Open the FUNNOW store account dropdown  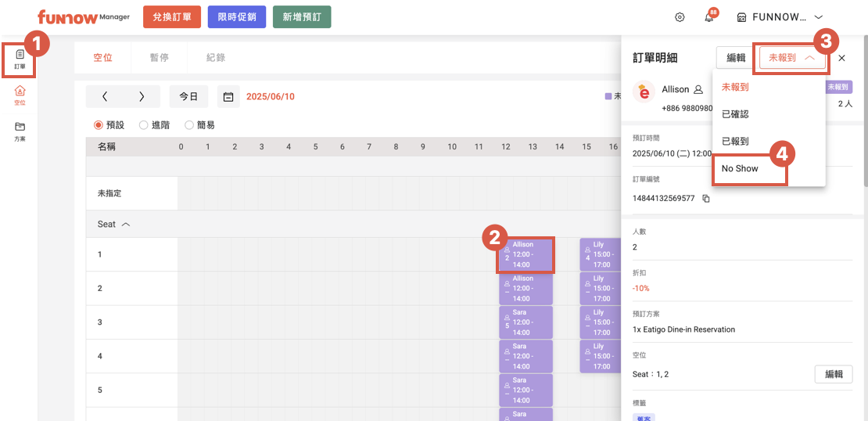pos(780,17)
